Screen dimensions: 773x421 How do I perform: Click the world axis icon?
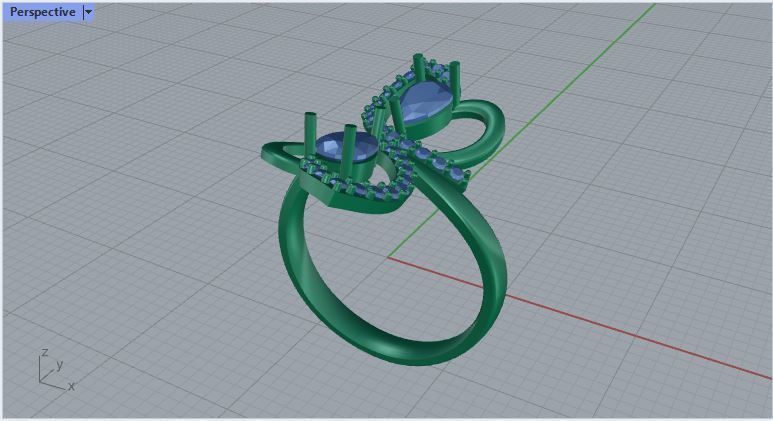coord(56,370)
